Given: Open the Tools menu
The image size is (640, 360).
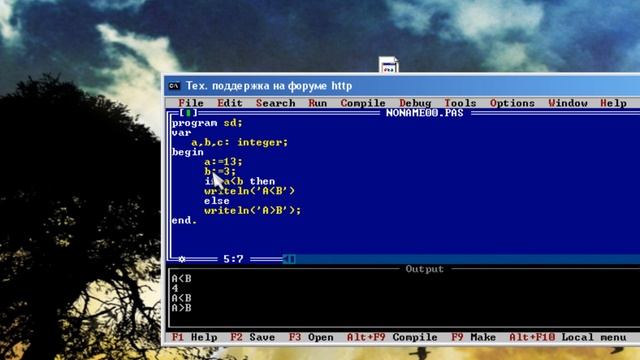Looking at the screenshot, I should (460, 103).
